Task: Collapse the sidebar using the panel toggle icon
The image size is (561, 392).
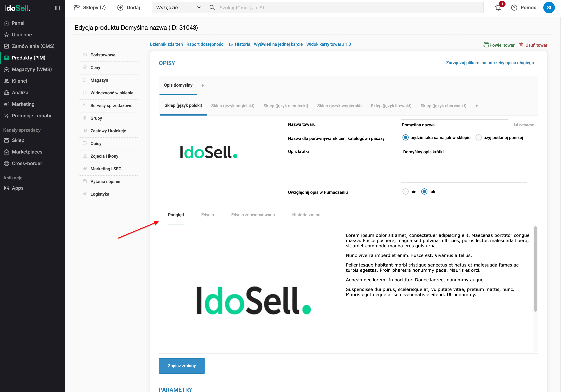Action: [x=57, y=8]
